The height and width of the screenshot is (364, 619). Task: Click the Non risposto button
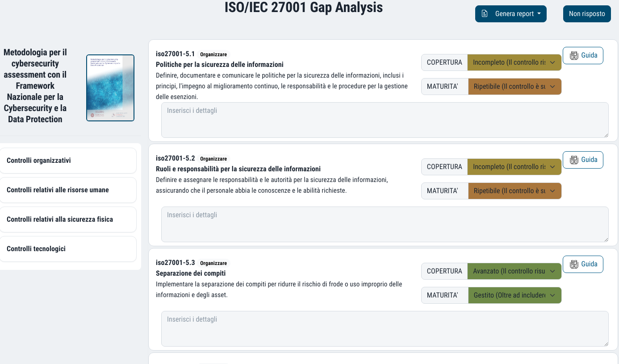pyautogui.click(x=587, y=14)
